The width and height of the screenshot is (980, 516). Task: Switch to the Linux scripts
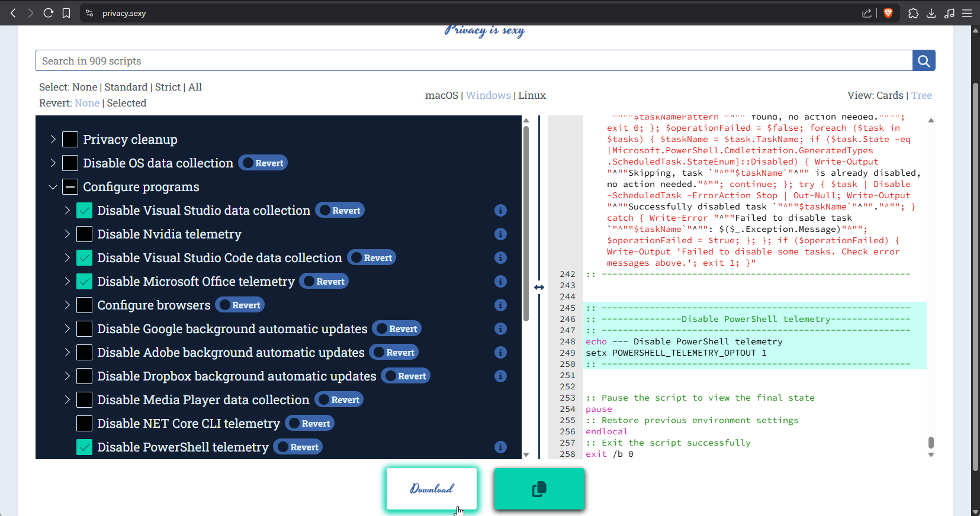532,95
